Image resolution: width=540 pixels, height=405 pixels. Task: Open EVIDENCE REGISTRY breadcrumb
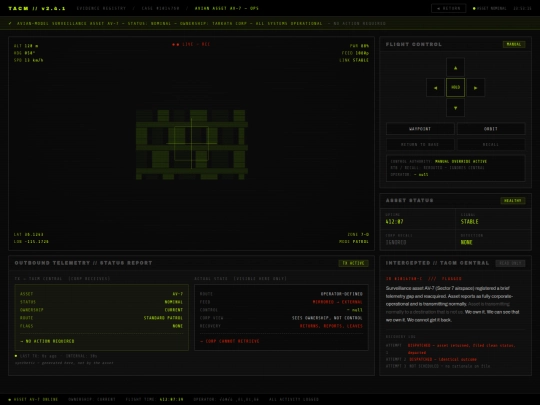[x=101, y=8]
